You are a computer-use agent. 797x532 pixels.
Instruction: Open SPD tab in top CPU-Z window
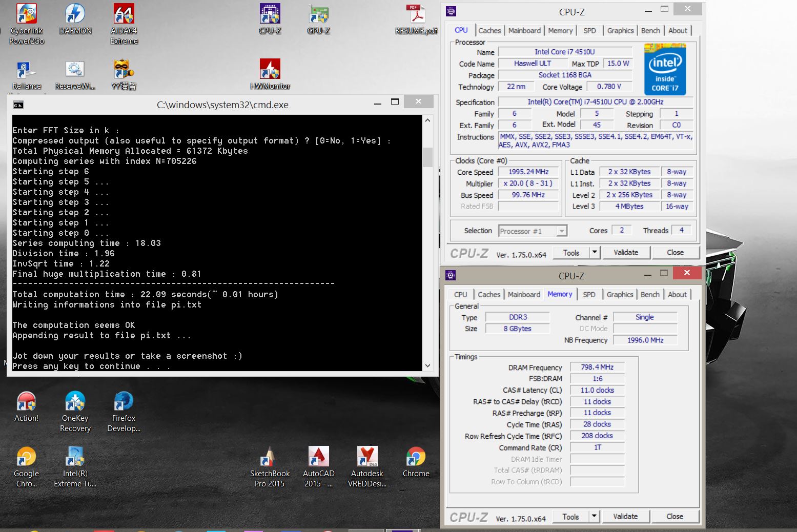pos(589,31)
